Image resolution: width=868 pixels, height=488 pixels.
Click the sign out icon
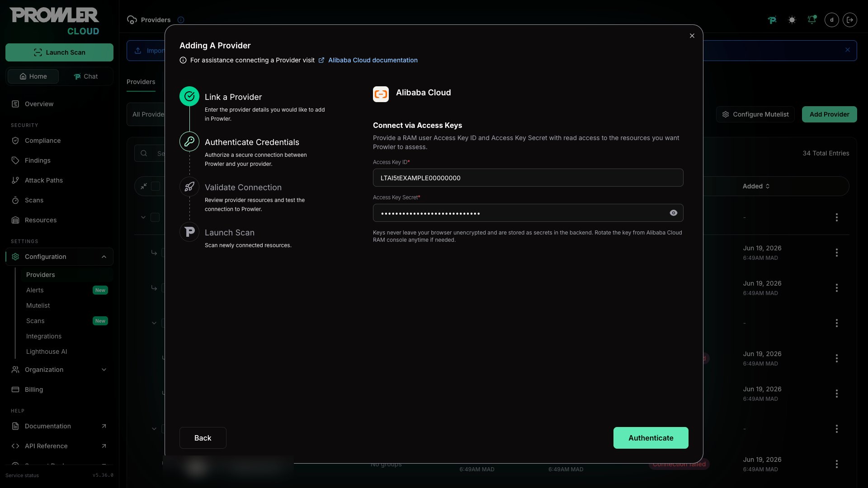click(x=850, y=20)
